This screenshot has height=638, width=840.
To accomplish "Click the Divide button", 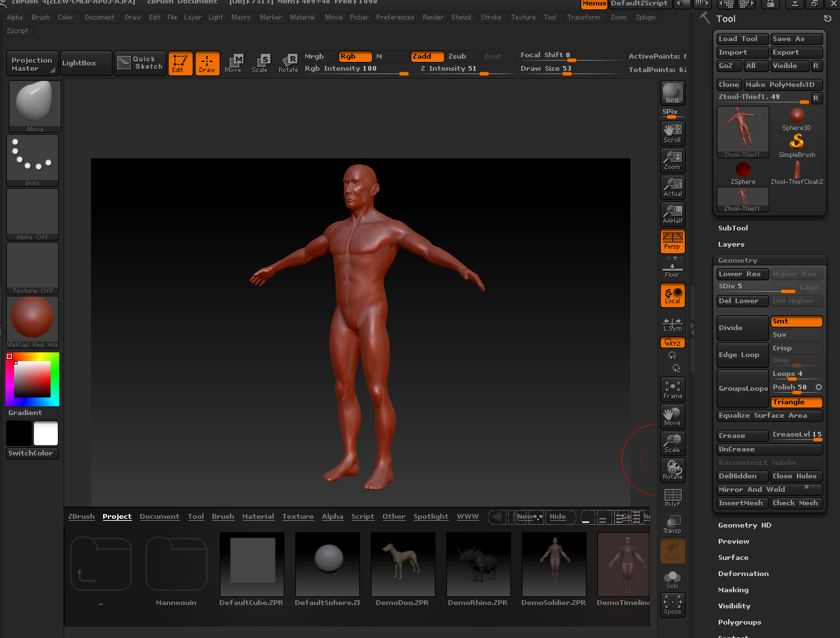I will coord(743,328).
